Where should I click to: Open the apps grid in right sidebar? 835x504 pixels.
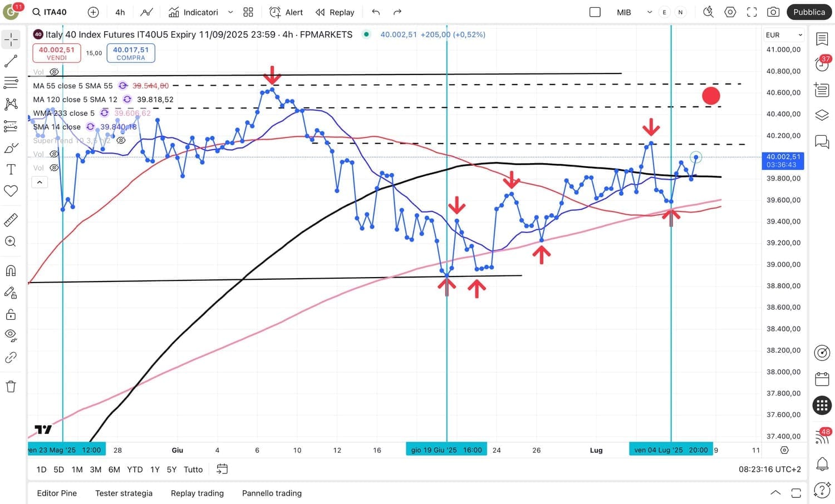coord(822,406)
